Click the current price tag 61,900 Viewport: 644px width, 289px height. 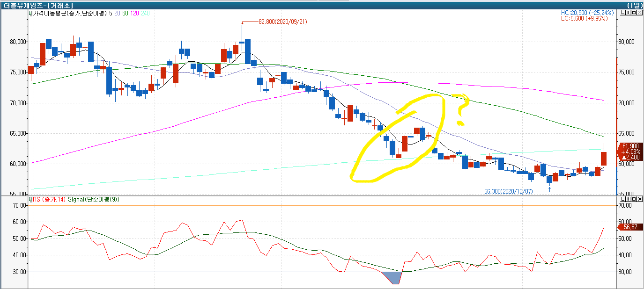click(629, 145)
